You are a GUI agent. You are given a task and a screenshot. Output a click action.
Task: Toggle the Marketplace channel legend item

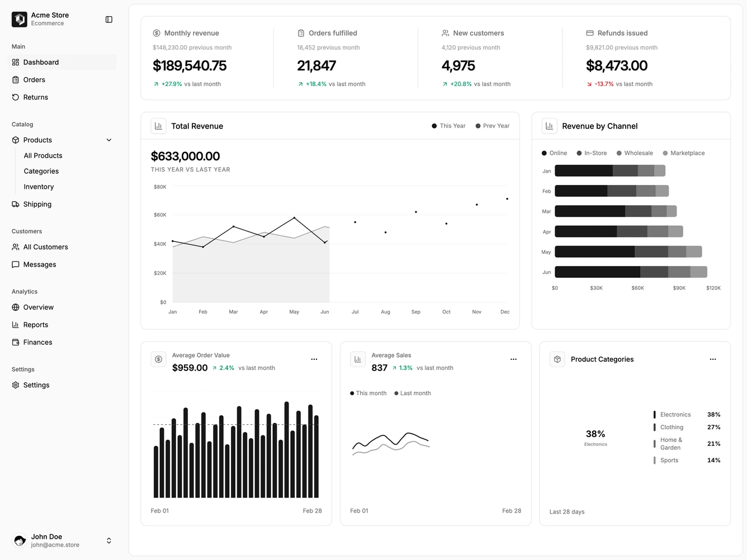coord(683,153)
